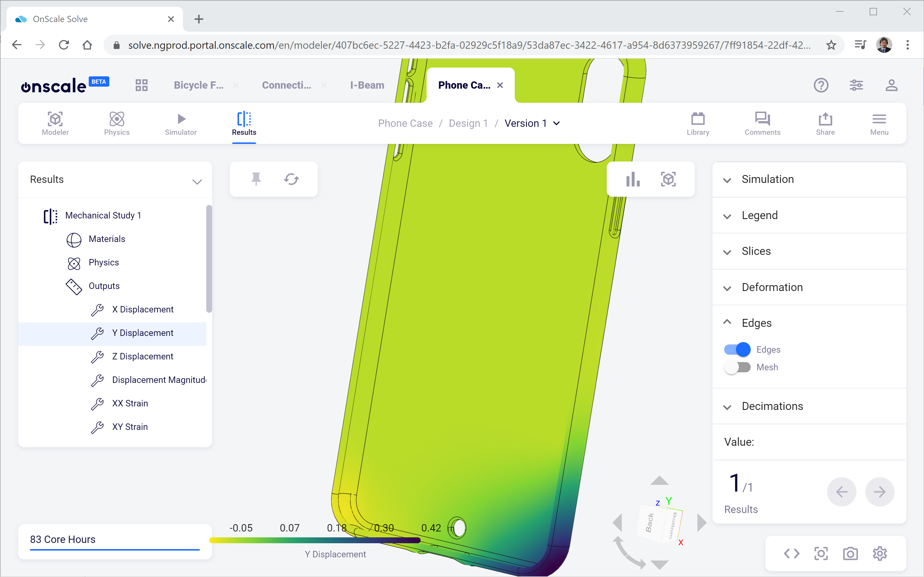The image size is (924, 577).
Task: Open the Menu in the top bar
Action: pos(879,123)
